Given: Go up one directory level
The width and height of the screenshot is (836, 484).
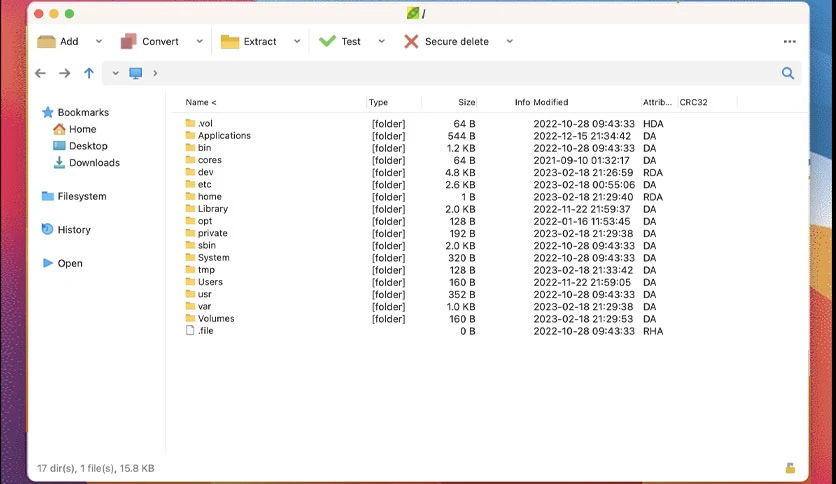Looking at the screenshot, I should [x=89, y=73].
